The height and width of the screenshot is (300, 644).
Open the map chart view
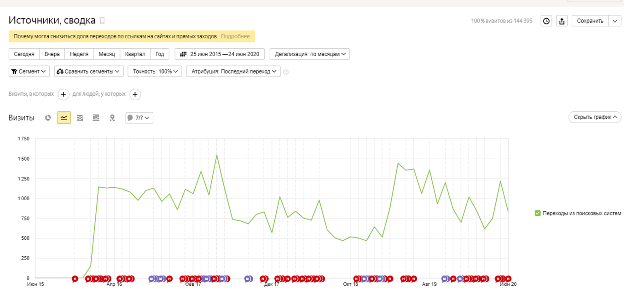[x=112, y=118]
